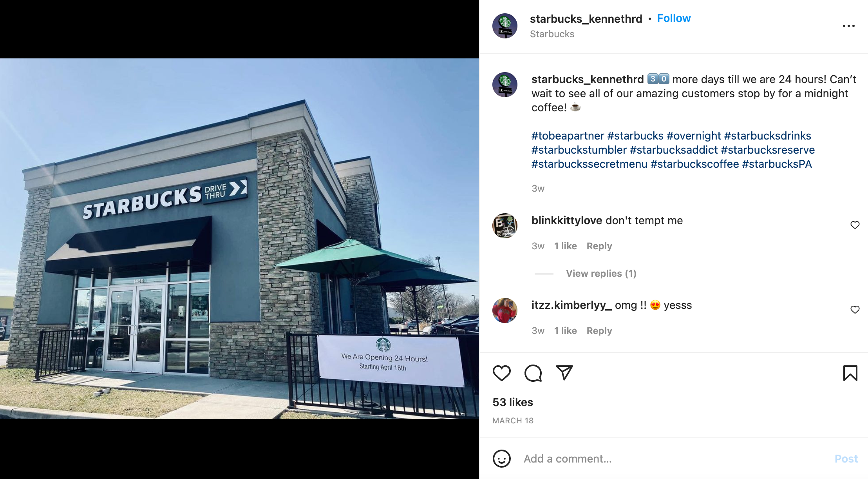
Task: Expand View replies (1) under blinkkittylove
Action: 601,273
